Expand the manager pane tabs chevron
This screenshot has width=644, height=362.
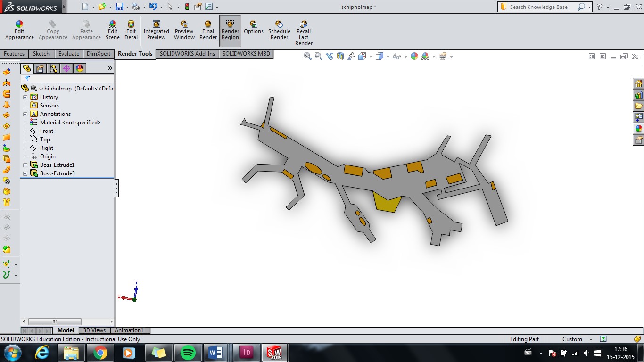[110, 68]
